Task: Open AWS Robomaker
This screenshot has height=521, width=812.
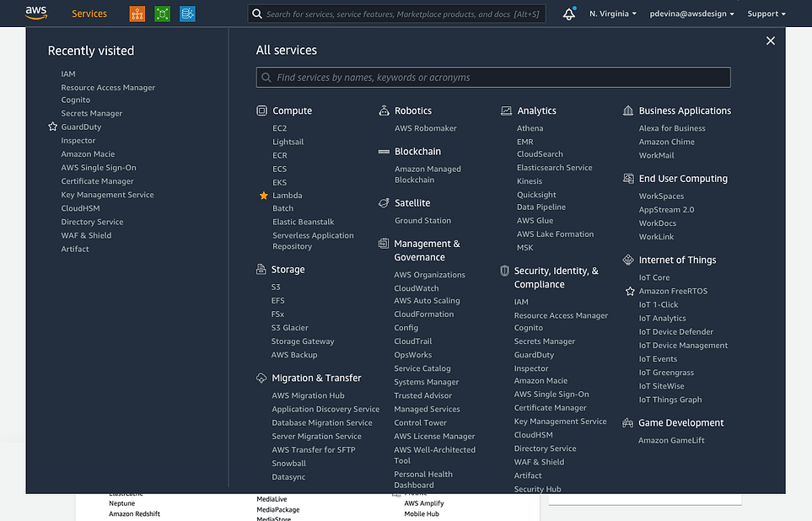Action: [x=426, y=128]
